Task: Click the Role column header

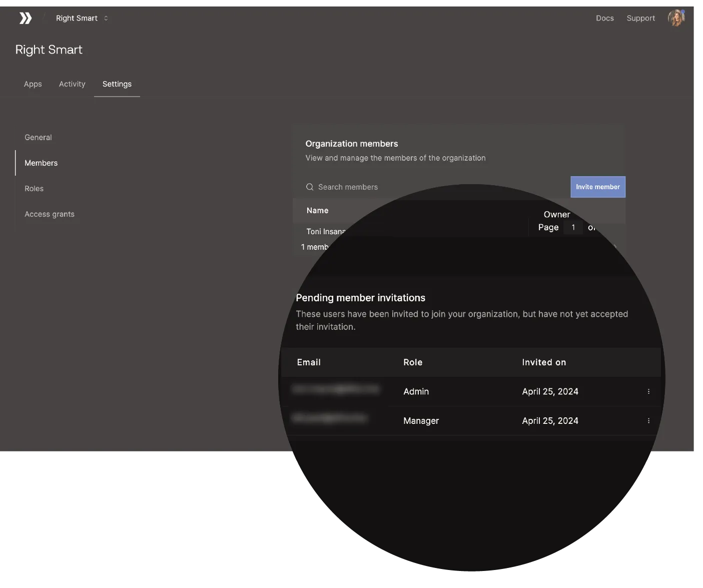Action: point(413,362)
